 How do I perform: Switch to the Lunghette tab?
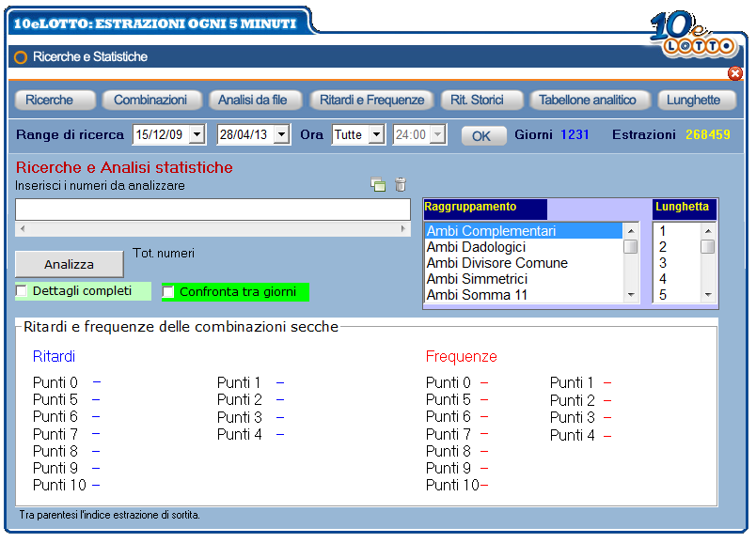click(x=697, y=101)
